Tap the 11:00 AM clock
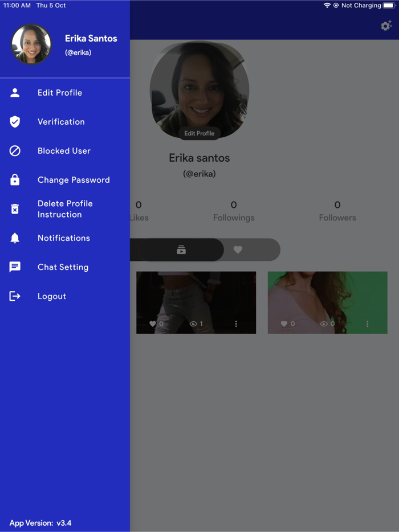Screen dimensions: 399x532 (x=17, y=6)
